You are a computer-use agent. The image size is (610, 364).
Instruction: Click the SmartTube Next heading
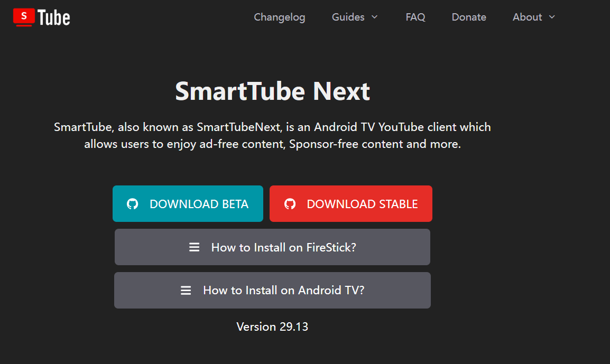pyautogui.click(x=272, y=91)
